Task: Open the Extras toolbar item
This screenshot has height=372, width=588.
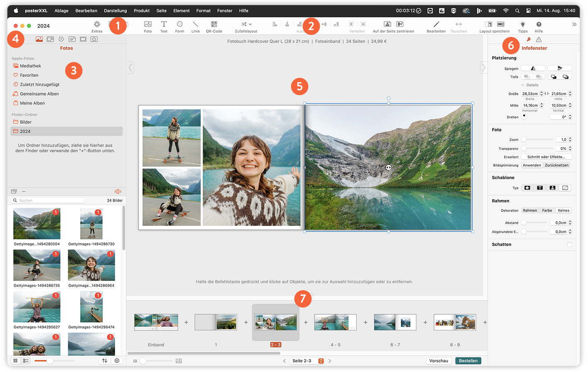Action: [x=97, y=25]
